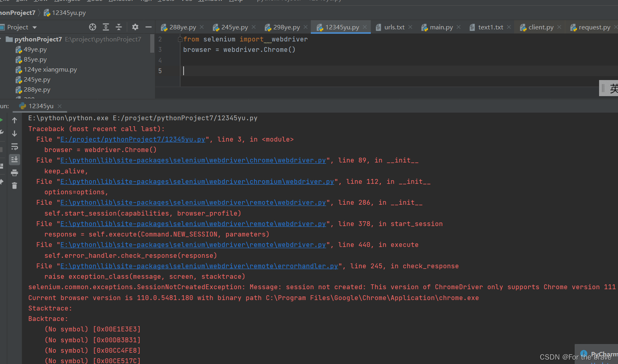Hide the Project panel with minus icon
Image resolution: width=618 pixels, height=364 pixels.
[149, 27]
